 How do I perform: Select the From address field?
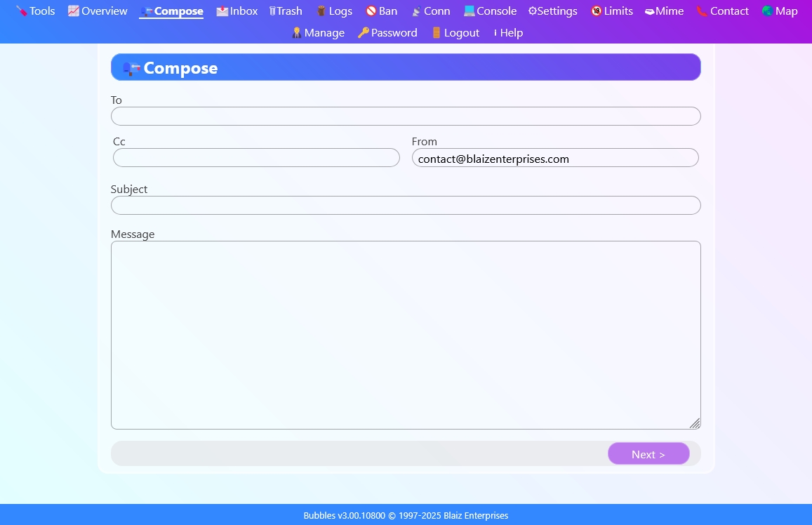point(555,157)
